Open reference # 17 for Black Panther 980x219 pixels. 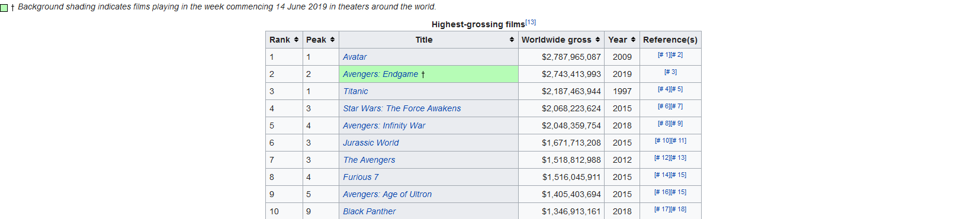(662, 209)
